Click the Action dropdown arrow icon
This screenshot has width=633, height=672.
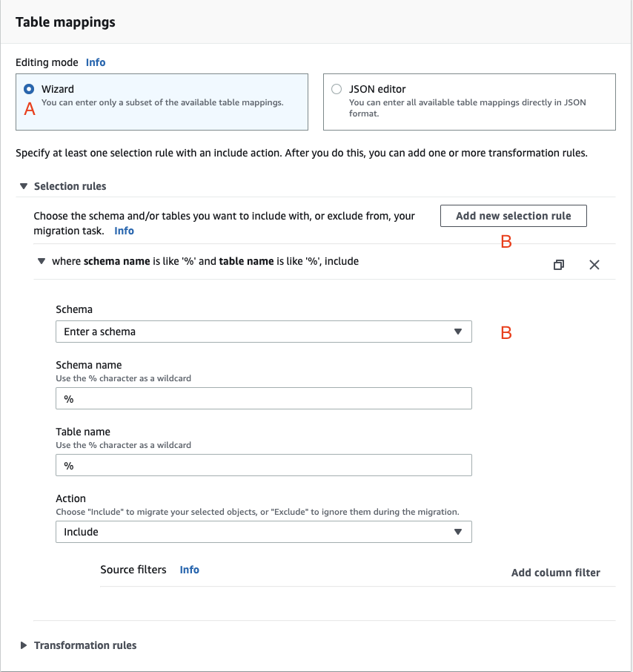(x=458, y=532)
